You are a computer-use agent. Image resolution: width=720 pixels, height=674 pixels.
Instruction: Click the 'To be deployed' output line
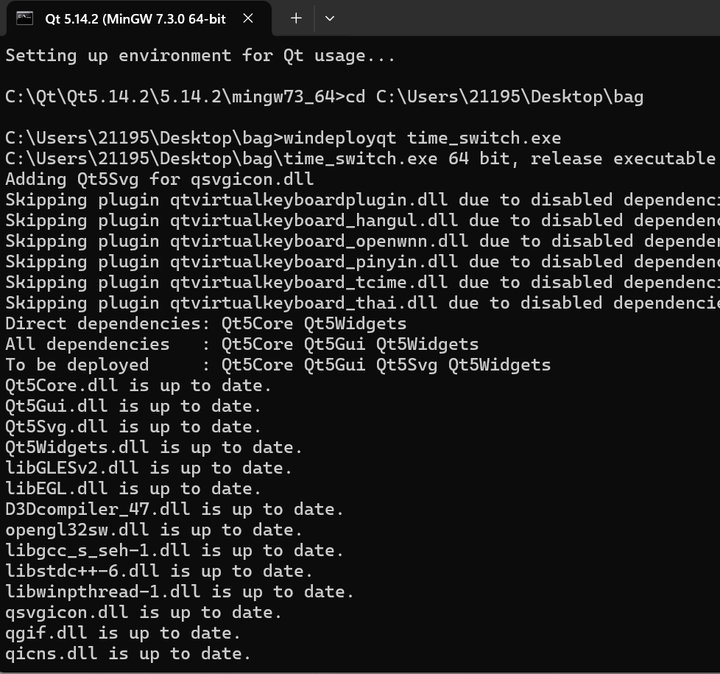tap(277, 365)
